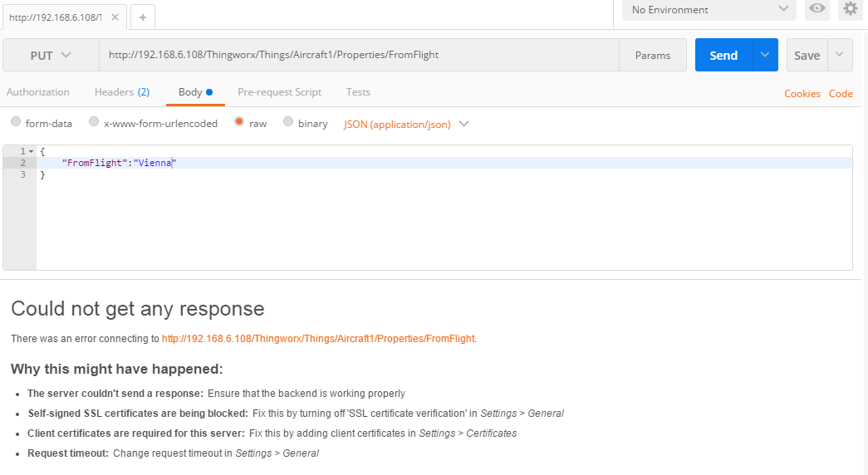Click the request URL field
This screenshot has width=868, height=475.
359,55
